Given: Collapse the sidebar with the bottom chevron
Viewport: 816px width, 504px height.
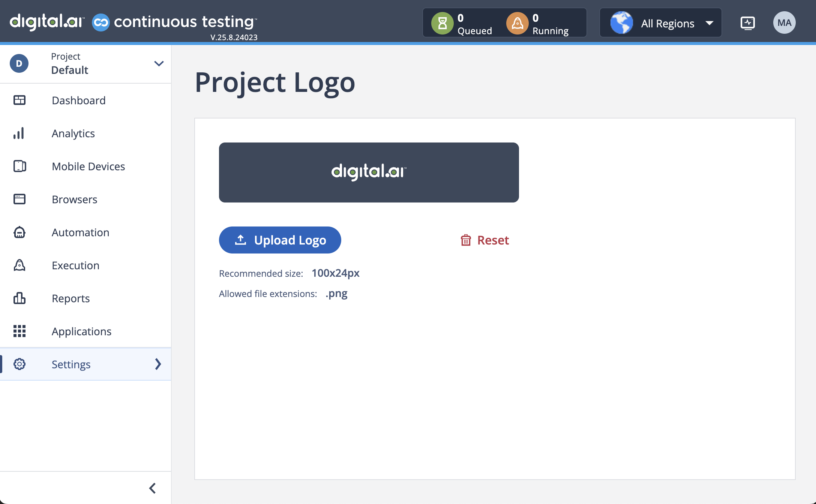Looking at the screenshot, I should point(152,488).
